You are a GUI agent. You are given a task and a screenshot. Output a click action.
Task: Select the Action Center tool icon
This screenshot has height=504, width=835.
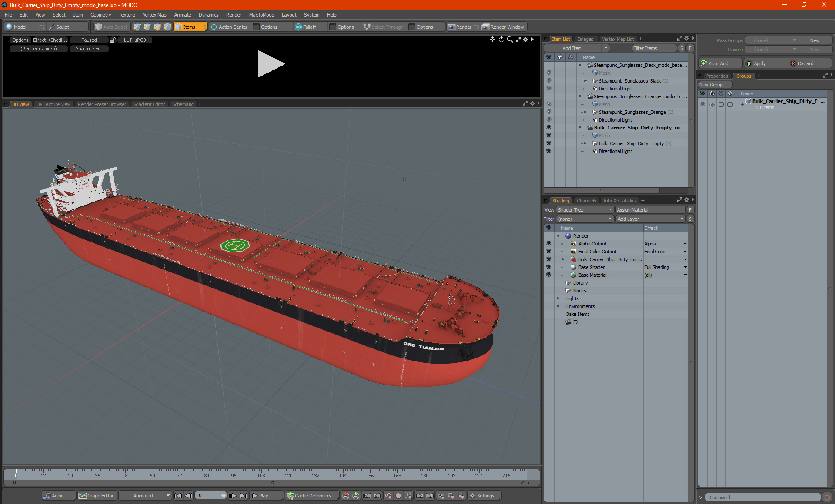tap(214, 27)
